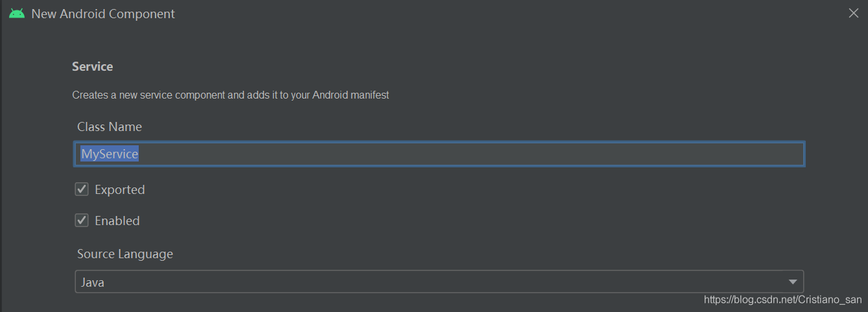Click the Source Language dropdown arrow
The width and height of the screenshot is (868, 312).
tap(792, 282)
